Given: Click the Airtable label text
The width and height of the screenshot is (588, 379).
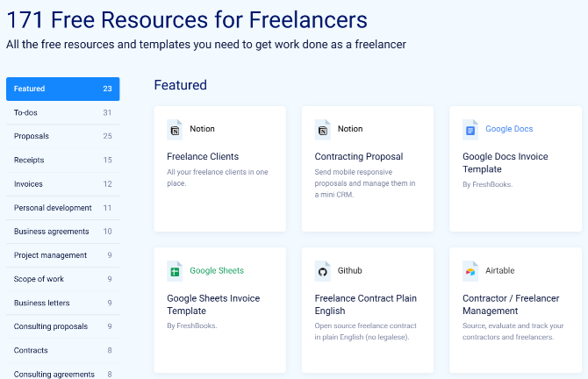Looking at the screenshot, I should (x=499, y=271).
